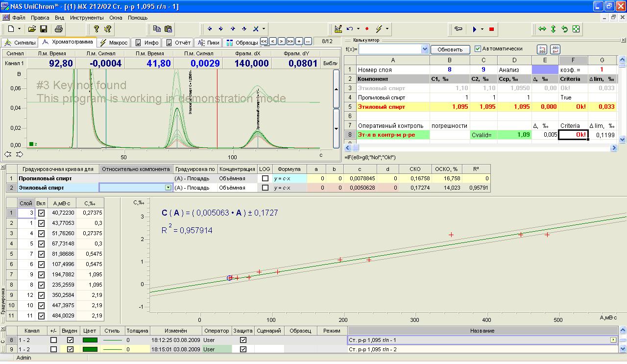Copy with the double-page toolbar icon
Viewport: 627px width, 364px height.
pyautogui.click(x=157, y=29)
